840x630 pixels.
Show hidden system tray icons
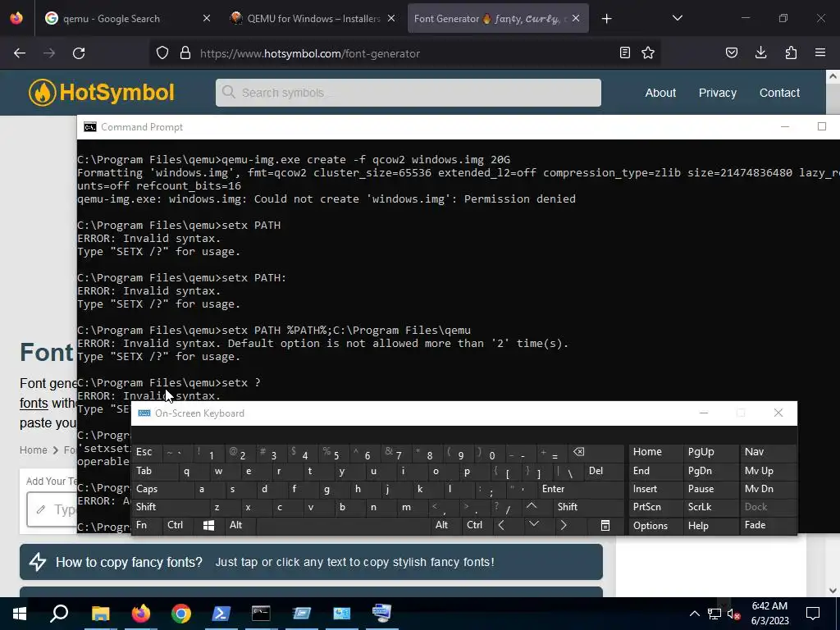(x=694, y=614)
